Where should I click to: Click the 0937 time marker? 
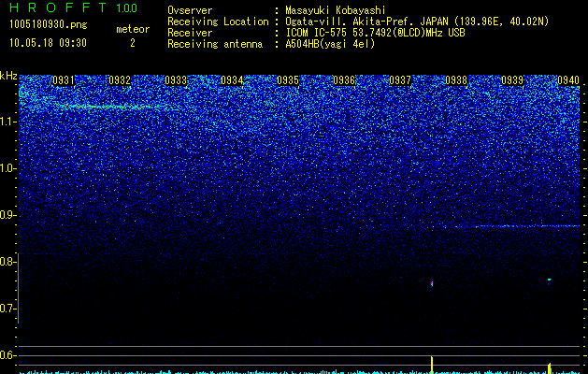[x=400, y=80]
